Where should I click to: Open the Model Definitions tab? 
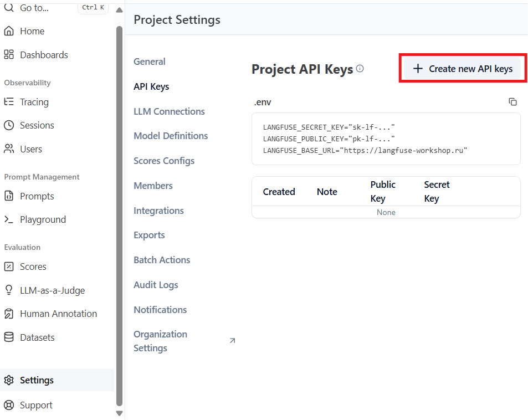(171, 136)
